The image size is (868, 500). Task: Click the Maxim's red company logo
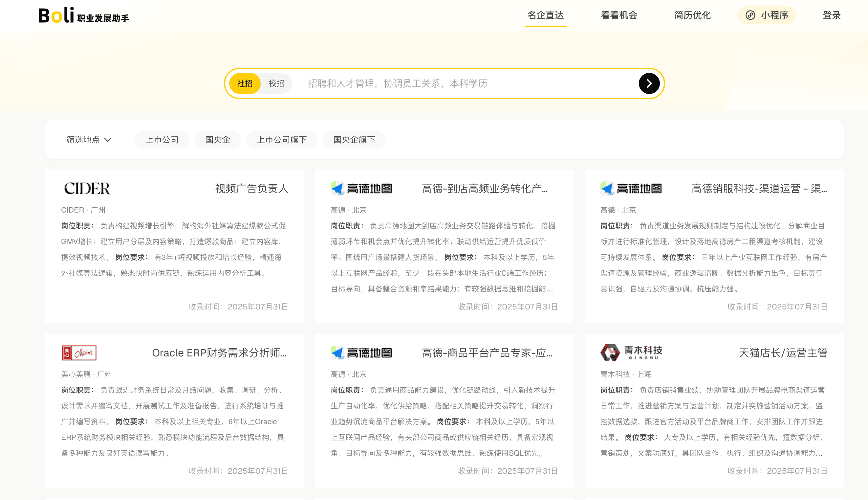[x=79, y=353]
